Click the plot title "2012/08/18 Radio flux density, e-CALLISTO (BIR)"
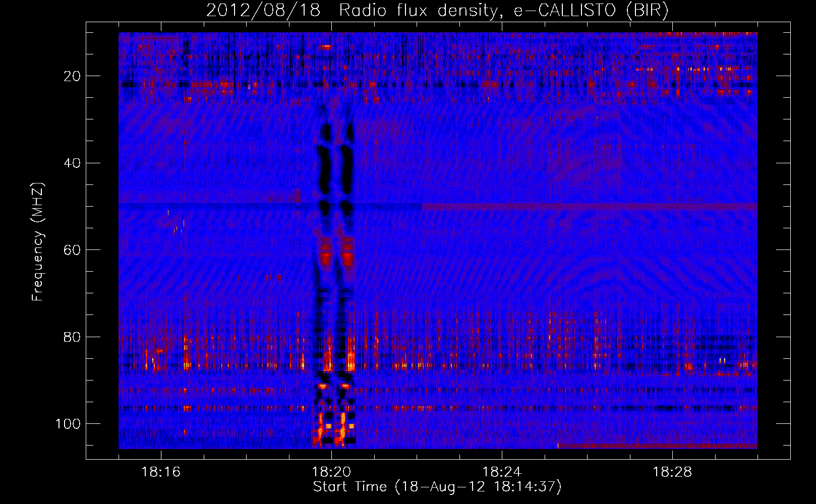The width and height of the screenshot is (816, 504). [437, 11]
